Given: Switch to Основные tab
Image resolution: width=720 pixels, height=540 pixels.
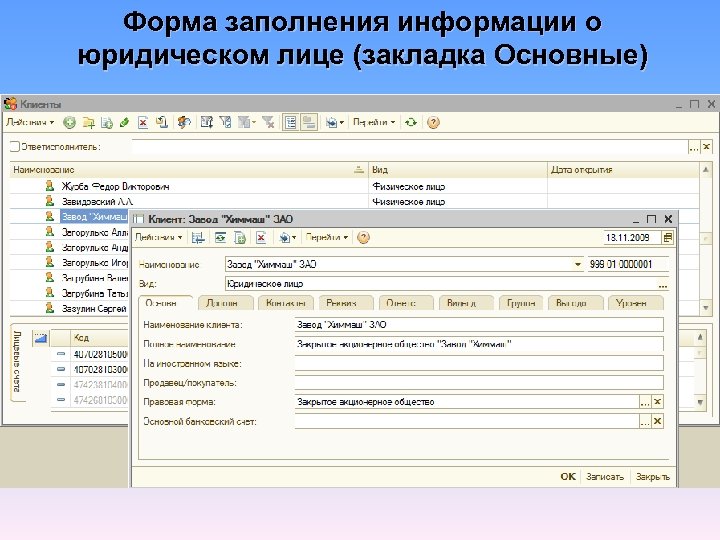Looking at the screenshot, I should click(x=165, y=303).
